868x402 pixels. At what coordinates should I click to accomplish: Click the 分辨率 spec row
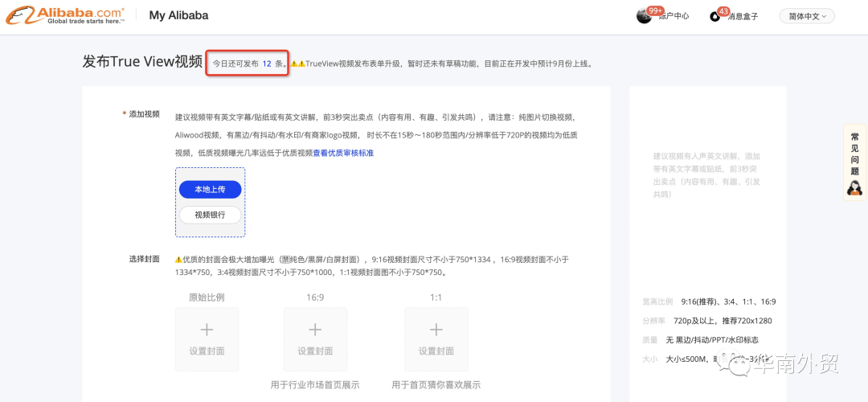click(707, 321)
